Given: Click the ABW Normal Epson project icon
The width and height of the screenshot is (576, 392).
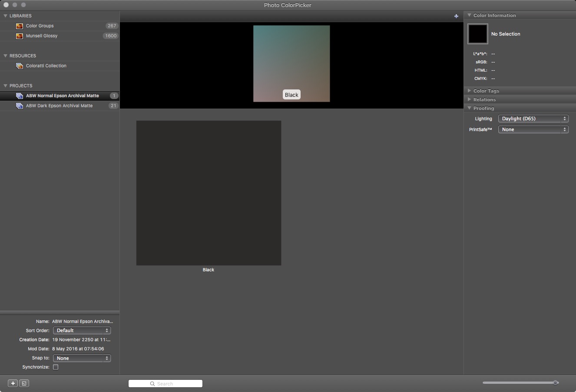Looking at the screenshot, I should 20,96.
